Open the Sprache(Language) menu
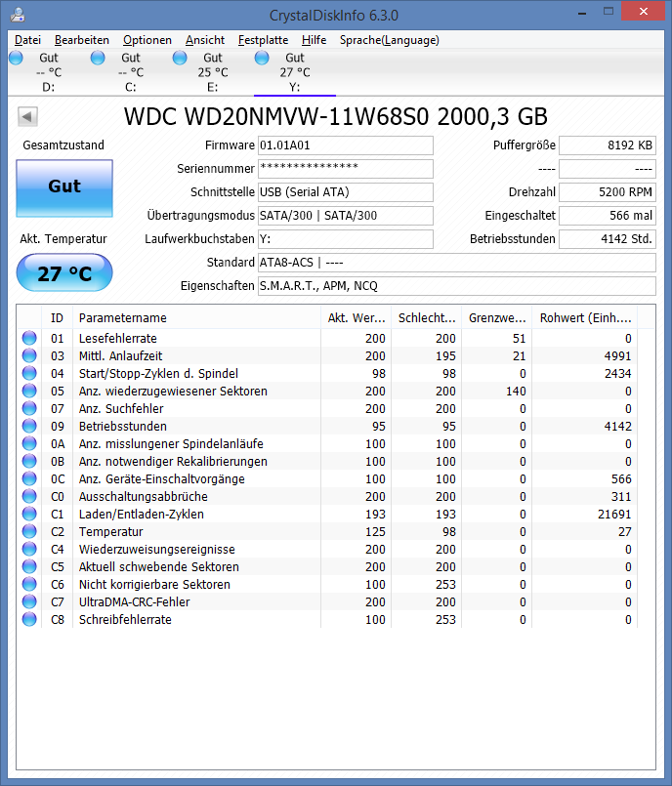672x786 pixels. 389,40
